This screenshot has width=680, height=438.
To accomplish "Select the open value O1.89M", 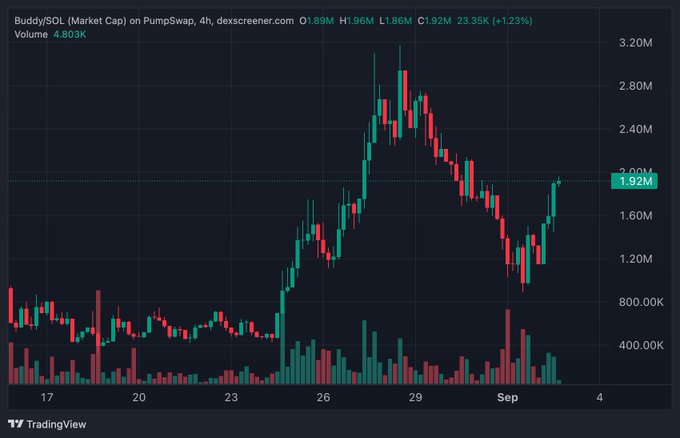I will [x=317, y=21].
